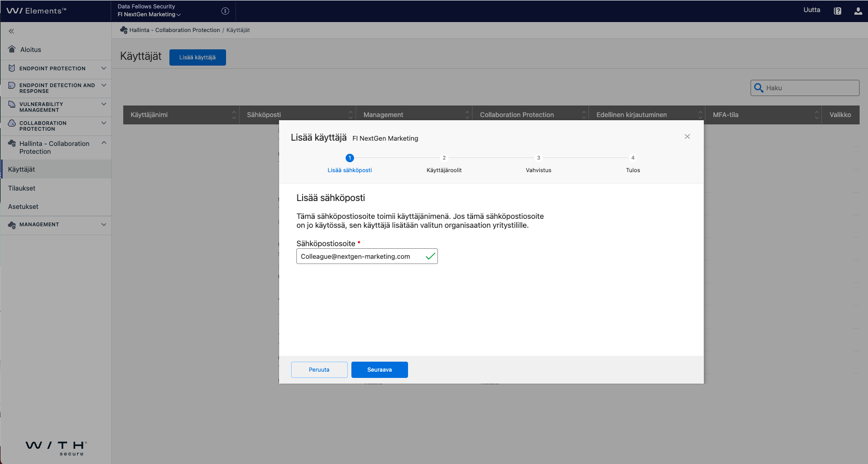Screen dimensions: 868x464
Task: Collapse Hallinta - Collaboration Protection section
Action: point(104,143)
